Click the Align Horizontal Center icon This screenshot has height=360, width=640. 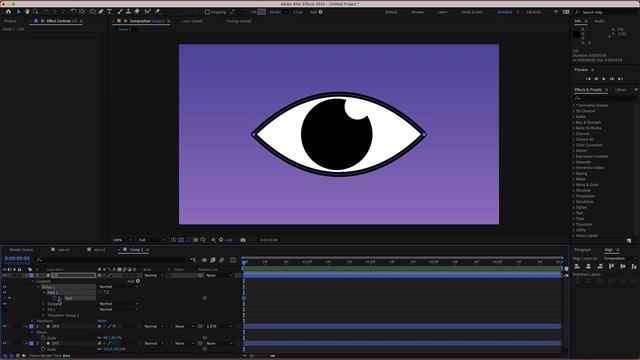589,267
